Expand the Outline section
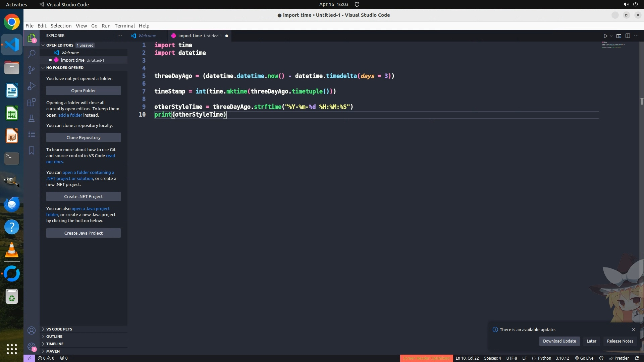644x362 pixels. coord(54,337)
